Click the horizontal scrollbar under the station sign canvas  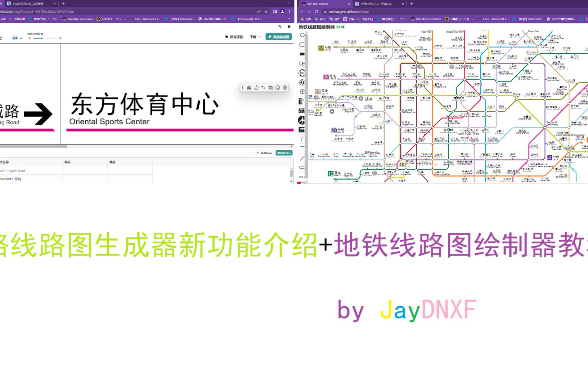pyautogui.click(x=33, y=146)
